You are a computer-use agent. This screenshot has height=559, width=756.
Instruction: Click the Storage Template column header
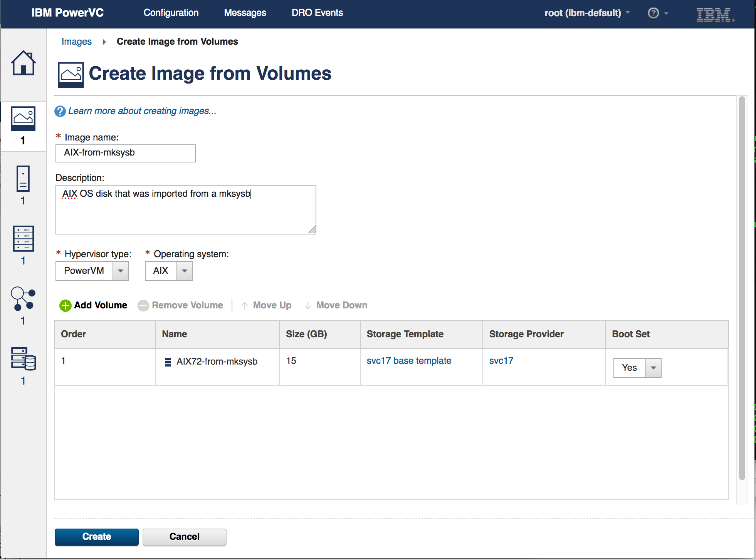422,334
